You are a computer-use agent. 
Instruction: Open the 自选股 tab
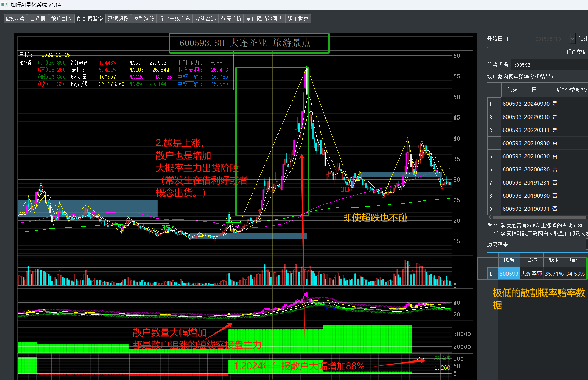tap(38, 18)
